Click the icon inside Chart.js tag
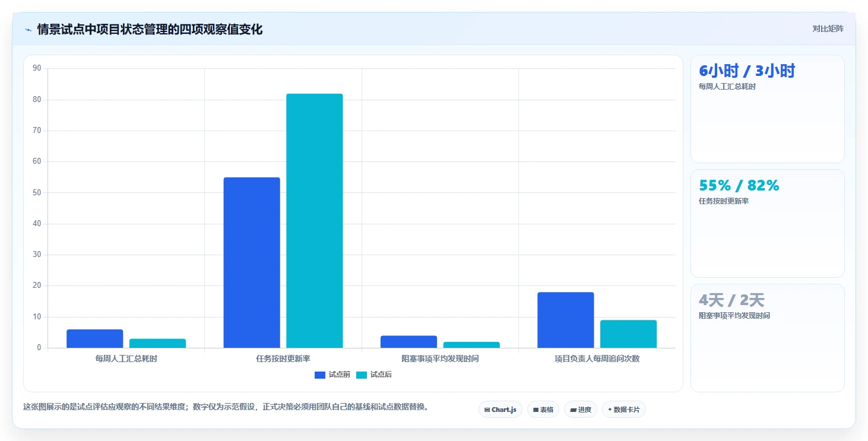 coord(487,410)
